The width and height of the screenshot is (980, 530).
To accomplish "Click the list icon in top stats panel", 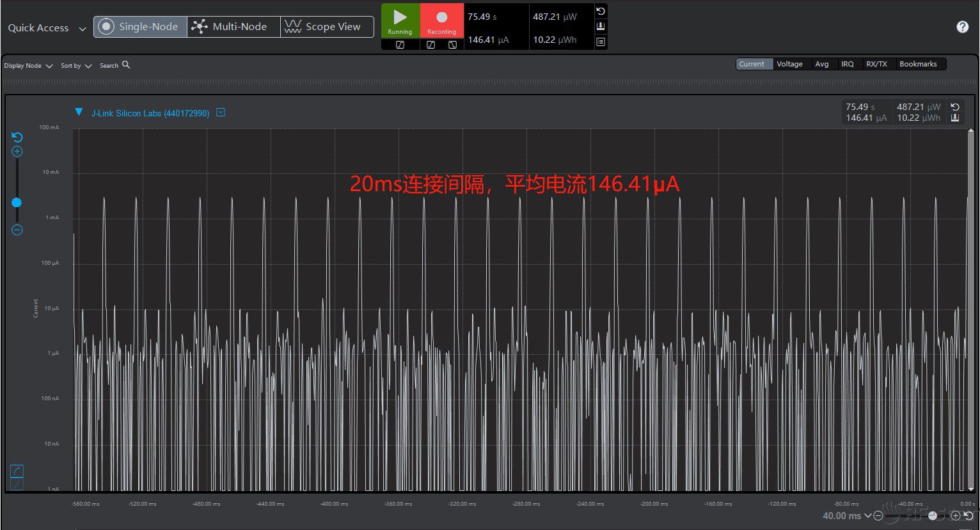I will (601, 42).
